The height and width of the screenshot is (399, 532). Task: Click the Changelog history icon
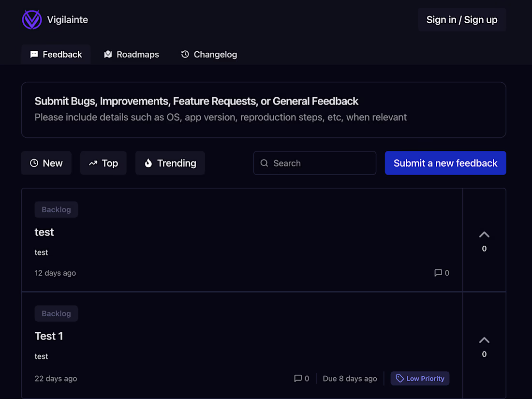pyautogui.click(x=185, y=54)
